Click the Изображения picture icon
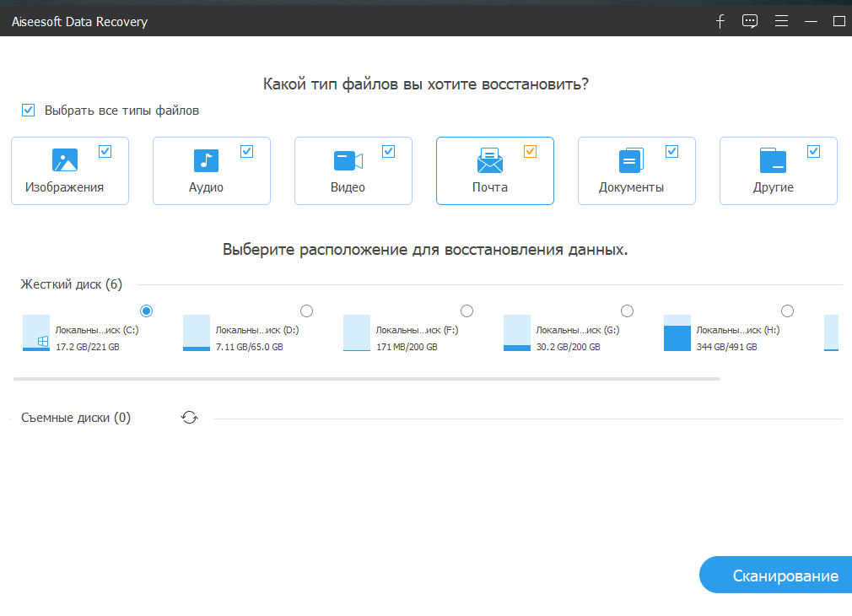Screen dimensions: 852x616 click(x=65, y=159)
